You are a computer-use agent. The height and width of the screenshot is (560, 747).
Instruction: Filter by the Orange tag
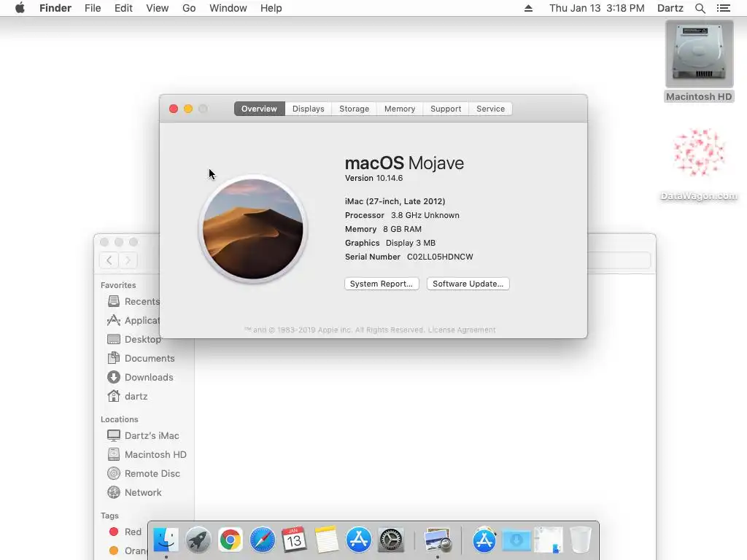tap(127, 551)
